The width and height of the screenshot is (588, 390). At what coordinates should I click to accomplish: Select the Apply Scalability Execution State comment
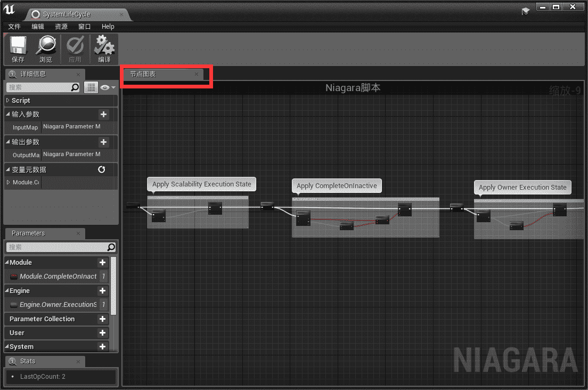[201, 184]
